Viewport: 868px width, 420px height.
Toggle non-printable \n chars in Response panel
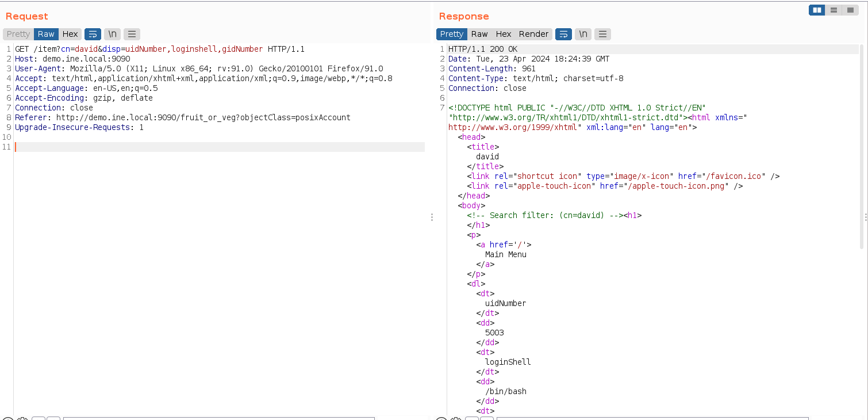point(583,34)
